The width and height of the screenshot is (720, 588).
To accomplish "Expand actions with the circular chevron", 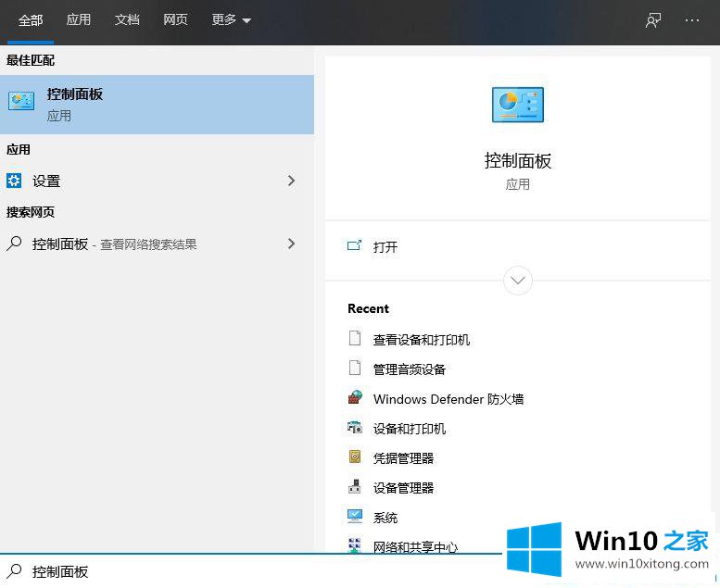I will 517,280.
